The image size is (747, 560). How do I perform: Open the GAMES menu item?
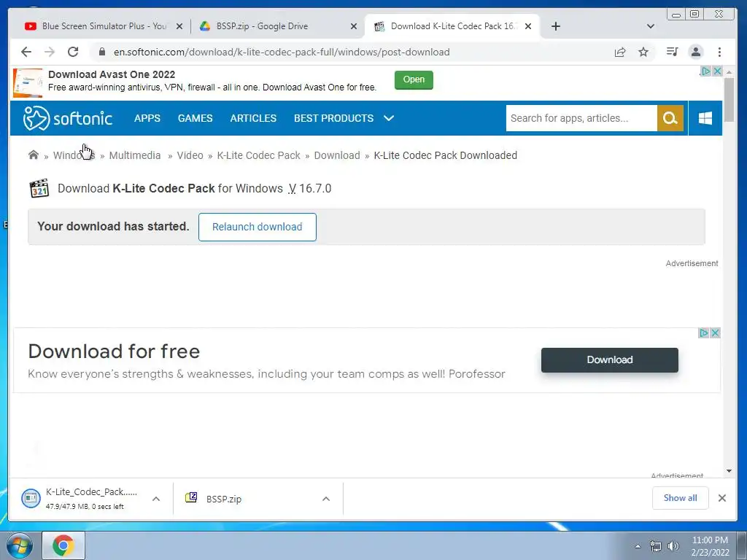(x=196, y=118)
